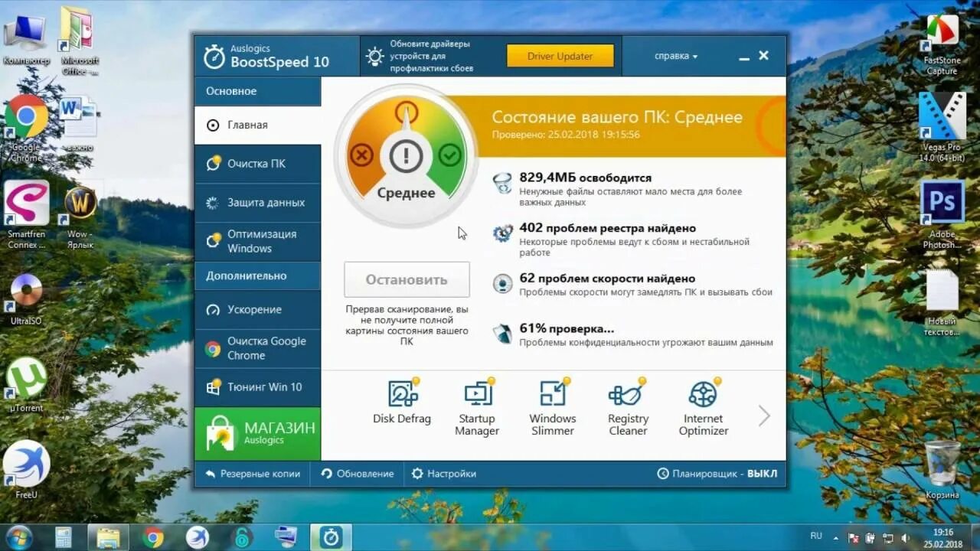Open file explorer from the taskbar

108,537
